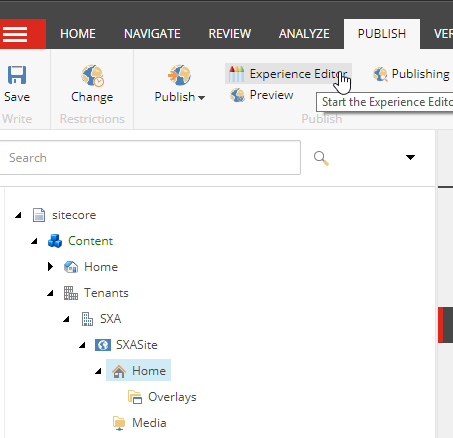Switch to the NAVIGATE ribbon tab
The image size is (453, 438).
click(x=152, y=34)
